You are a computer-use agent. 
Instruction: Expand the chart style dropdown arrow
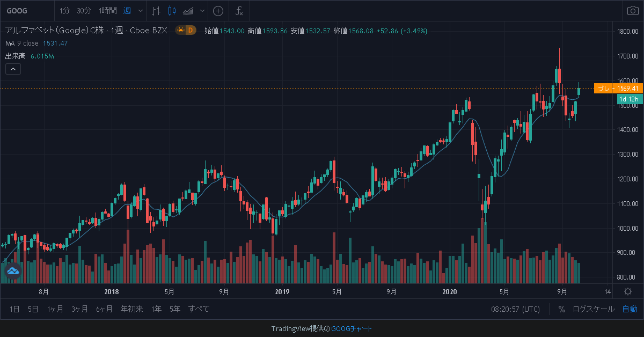[202, 11]
